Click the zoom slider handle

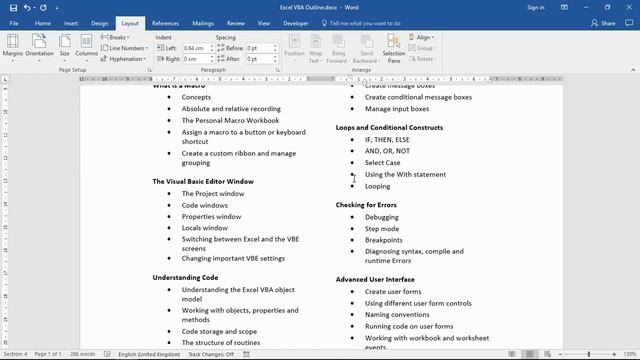coord(589,354)
